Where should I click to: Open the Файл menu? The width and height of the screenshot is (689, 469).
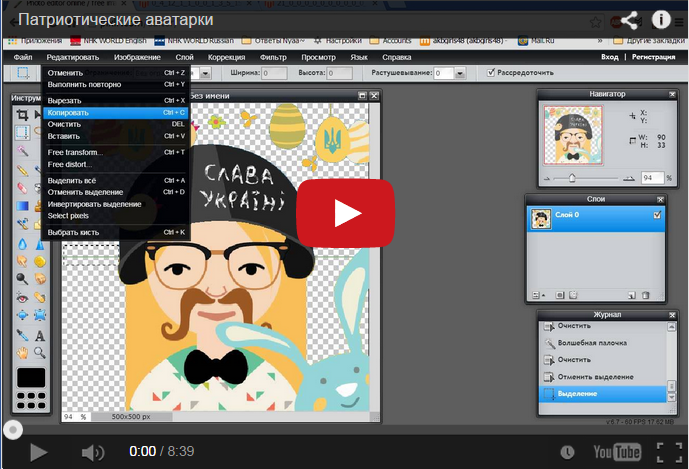[23, 57]
